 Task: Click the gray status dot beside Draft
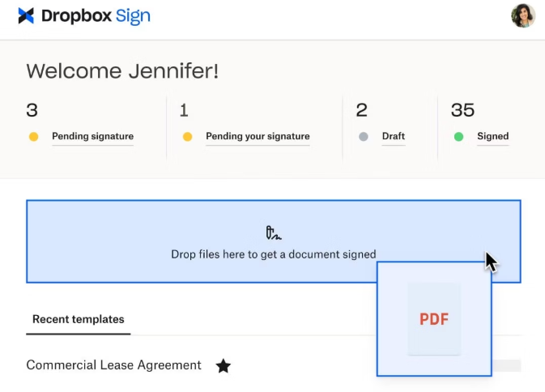pyautogui.click(x=364, y=137)
